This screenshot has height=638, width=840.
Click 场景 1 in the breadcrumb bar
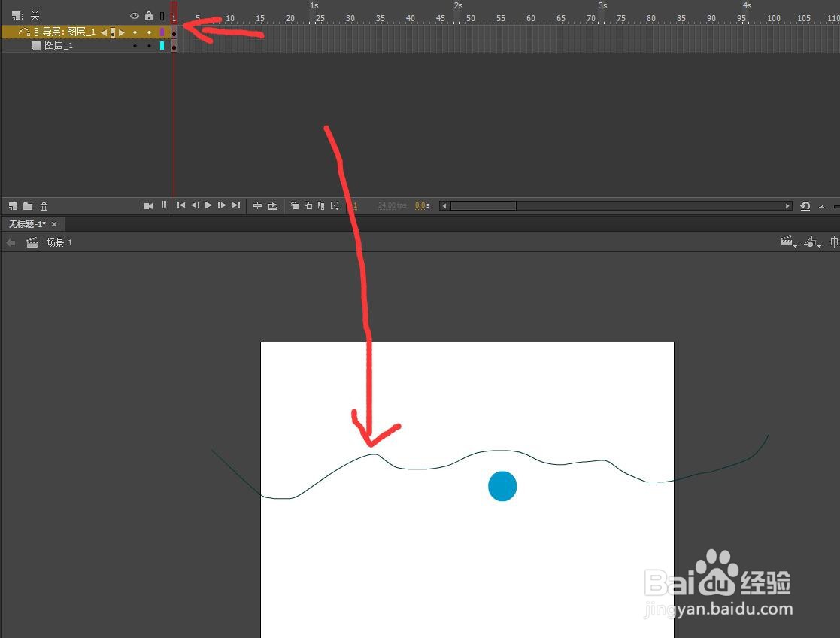coord(59,242)
